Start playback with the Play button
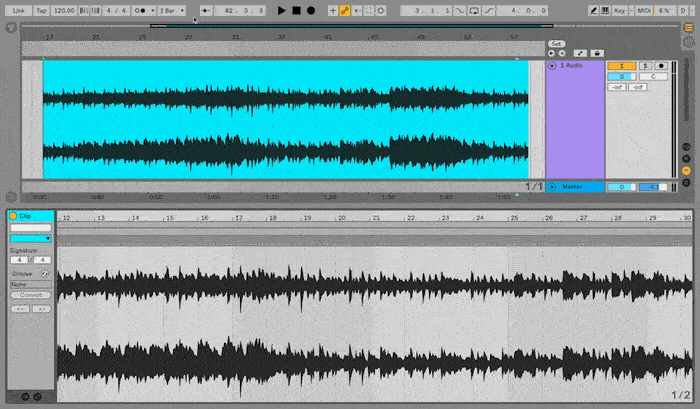Screen dimensions: 700x409 click(281, 10)
